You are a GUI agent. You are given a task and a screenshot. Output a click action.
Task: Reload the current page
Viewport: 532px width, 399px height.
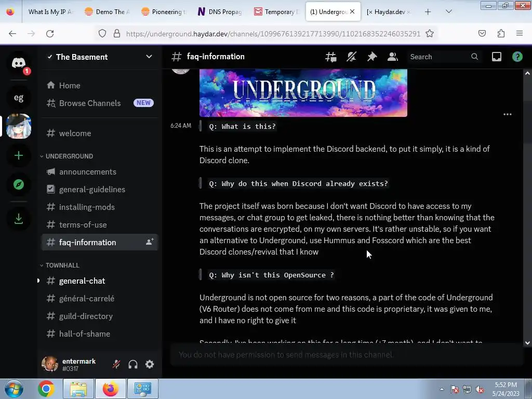(x=50, y=34)
